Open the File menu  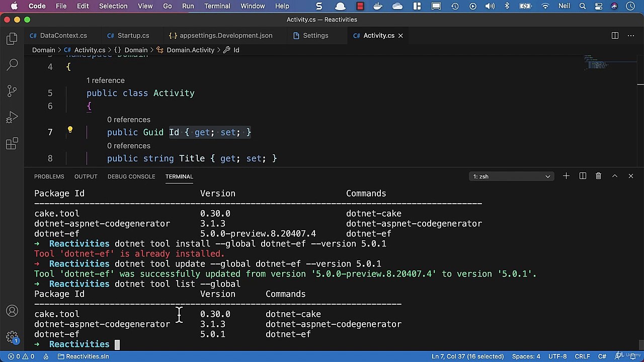click(61, 6)
